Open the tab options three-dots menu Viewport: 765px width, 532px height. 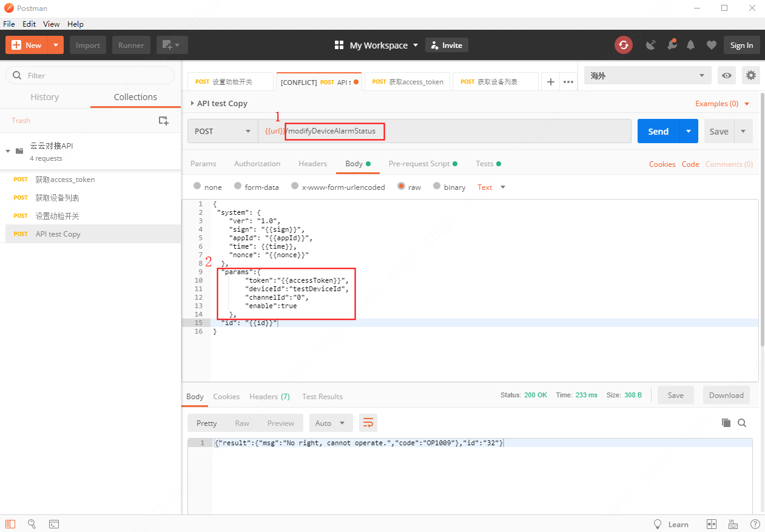pos(568,82)
